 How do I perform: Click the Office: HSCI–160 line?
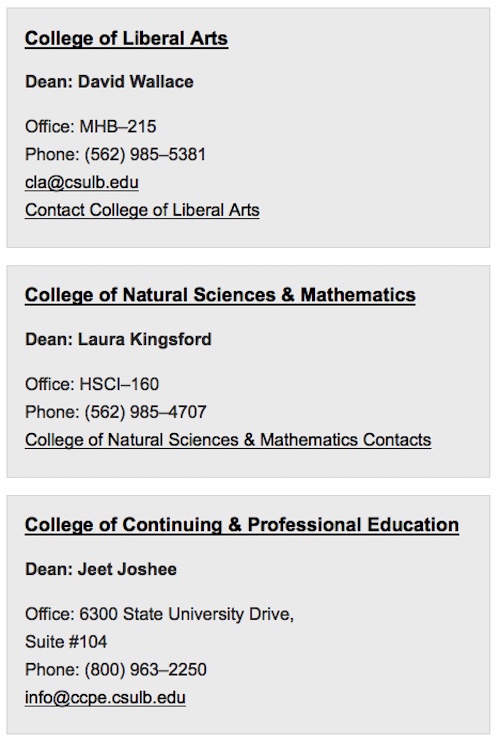pyautogui.click(x=92, y=384)
